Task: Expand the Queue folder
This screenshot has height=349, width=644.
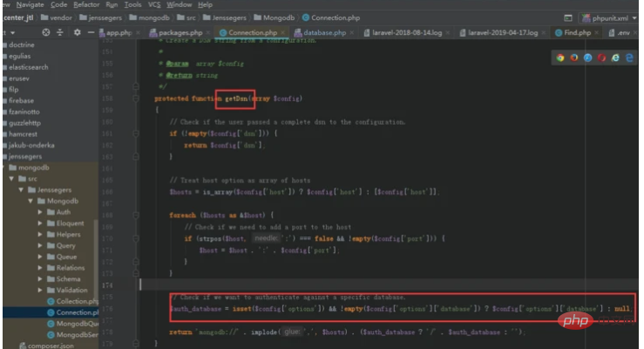Action: pyautogui.click(x=40, y=257)
